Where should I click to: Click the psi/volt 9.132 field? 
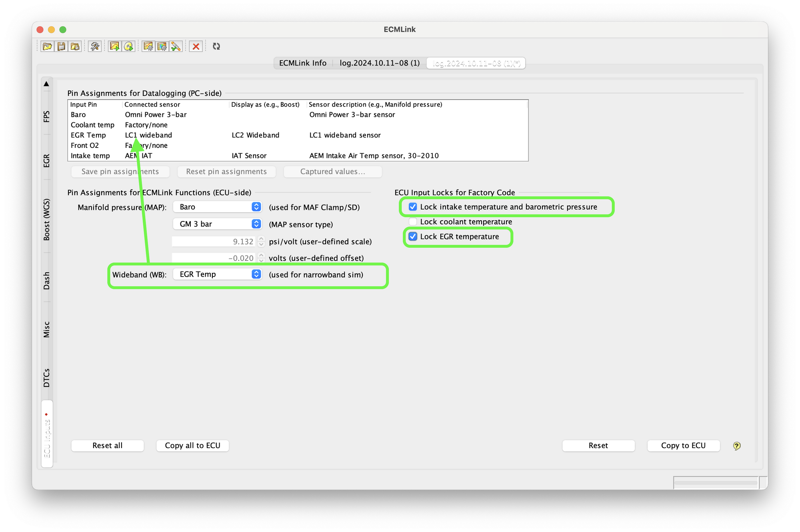(x=214, y=241)
